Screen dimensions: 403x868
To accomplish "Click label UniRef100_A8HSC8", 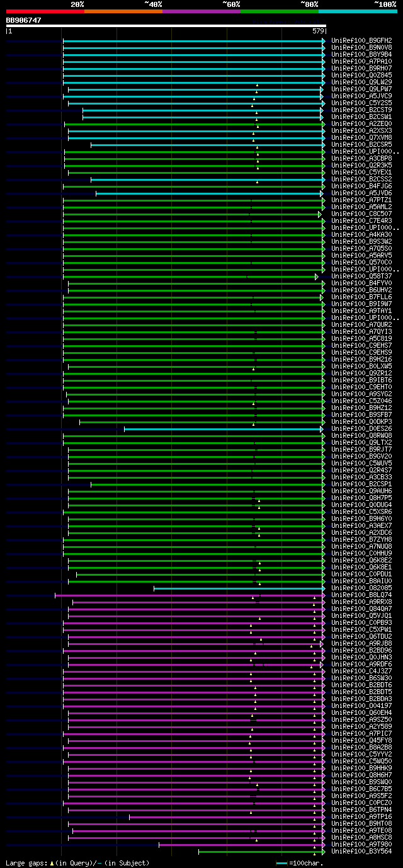I will (361, 837).
